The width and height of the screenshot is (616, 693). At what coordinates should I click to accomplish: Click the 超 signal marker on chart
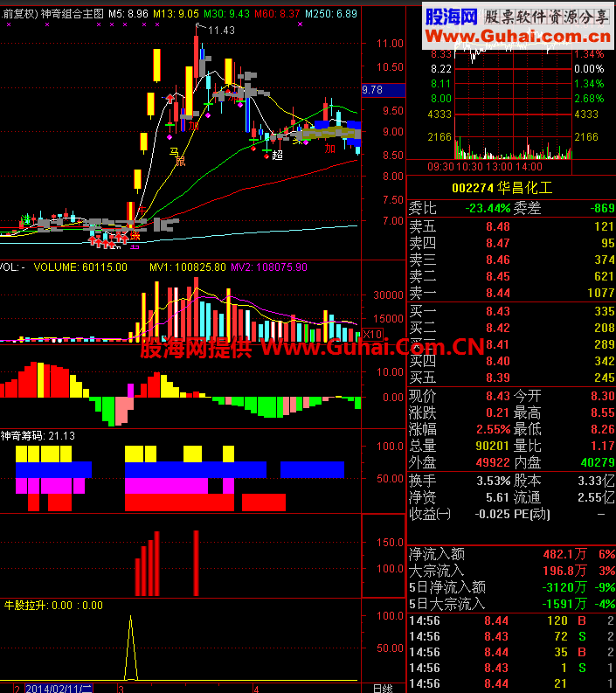point(277,156)
